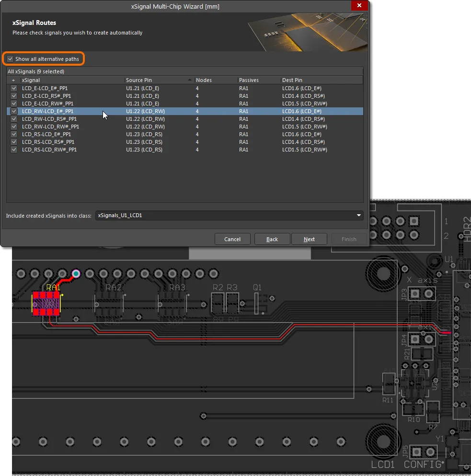Select the JP3 jumper header
Screen dimensions: 471x476
422,293
